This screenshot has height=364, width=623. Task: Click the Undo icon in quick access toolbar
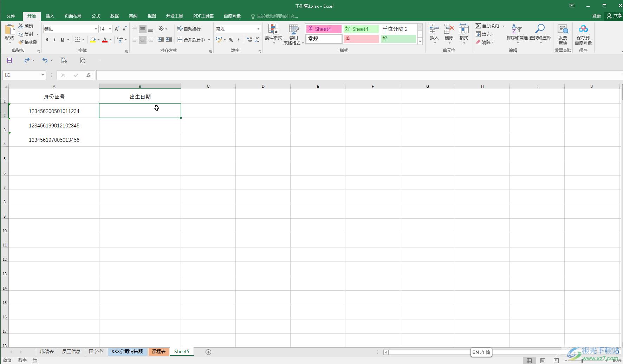click(45, 60)
